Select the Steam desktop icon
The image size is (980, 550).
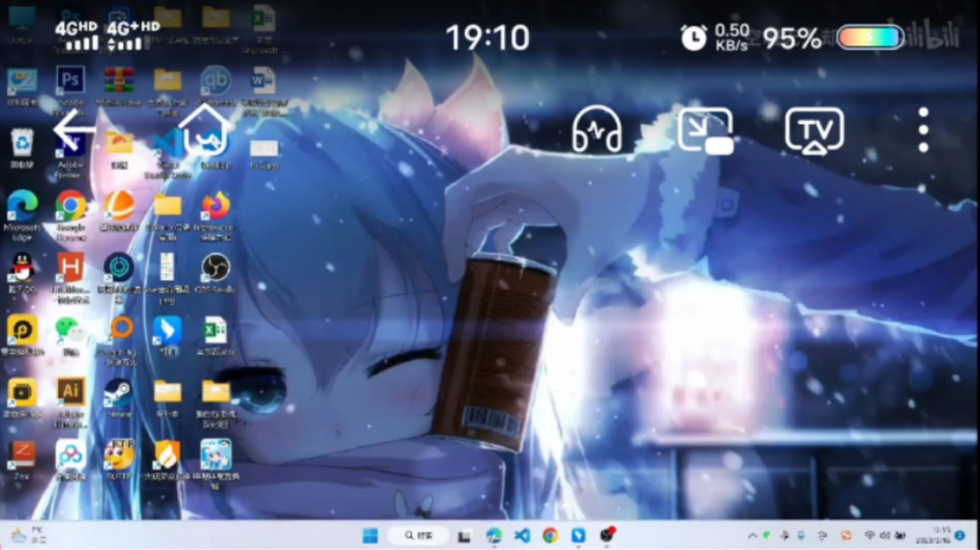(x=118, y=392)
